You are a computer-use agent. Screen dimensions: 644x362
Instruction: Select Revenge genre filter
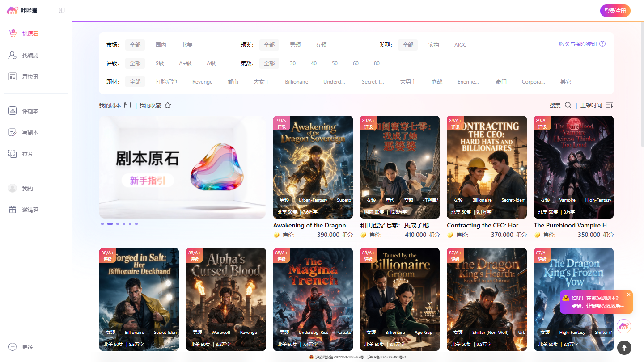click(203, 81)
